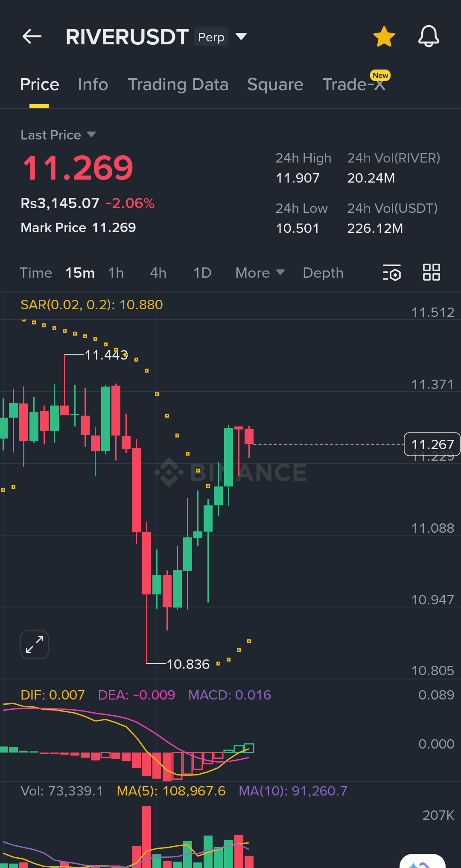Viewport: 461px width, 868px height.
Task: Tap the large 11.269 last price
Action: 78,168
